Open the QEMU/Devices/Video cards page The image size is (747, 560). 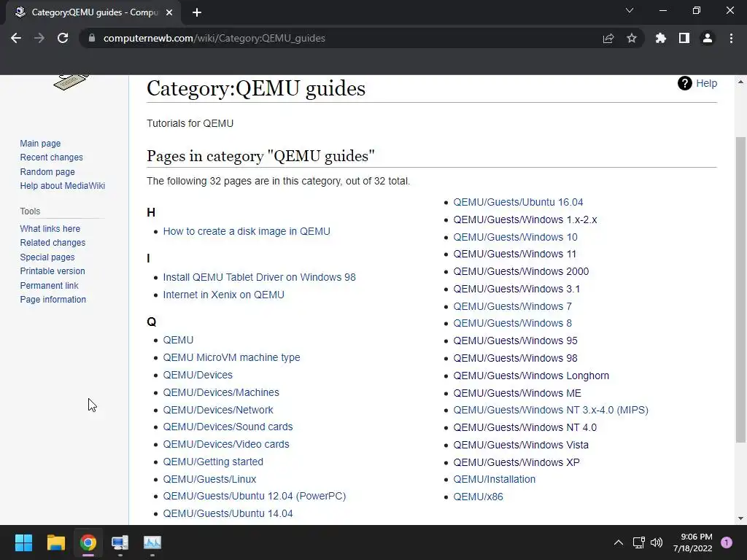226,444
